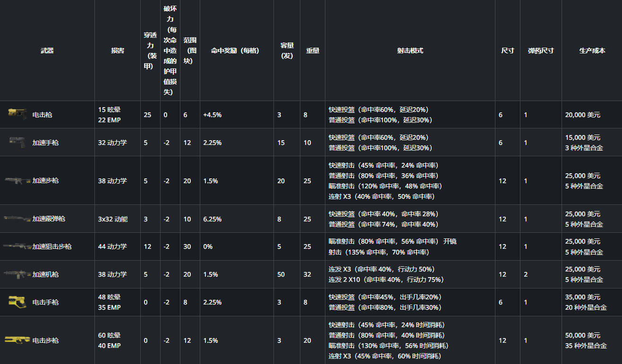
Task: Click the 弹药尺寸 column header
Action: click(x=541, y=51)
